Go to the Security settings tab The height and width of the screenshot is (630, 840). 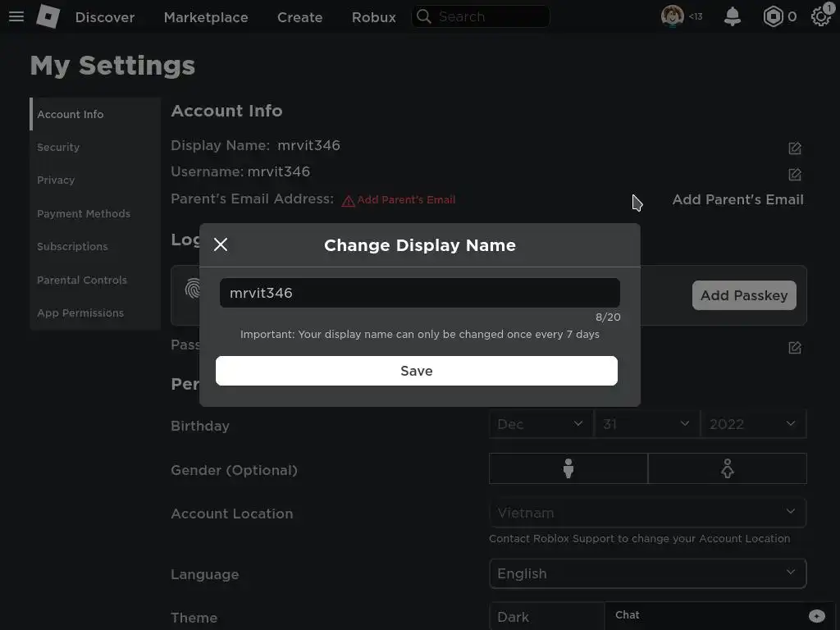coord(58,148)
